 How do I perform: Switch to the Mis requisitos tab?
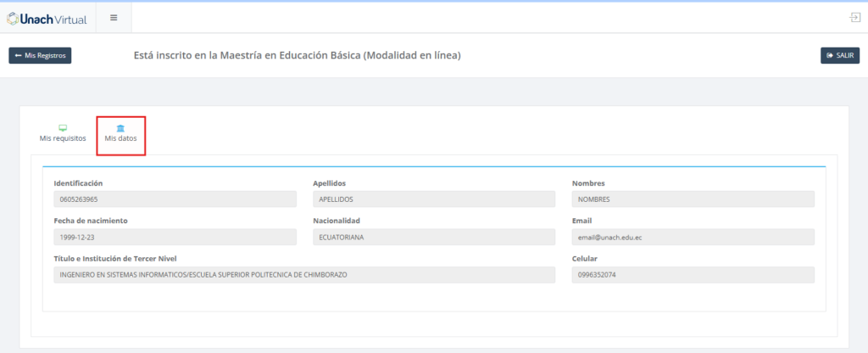[63, 137]
